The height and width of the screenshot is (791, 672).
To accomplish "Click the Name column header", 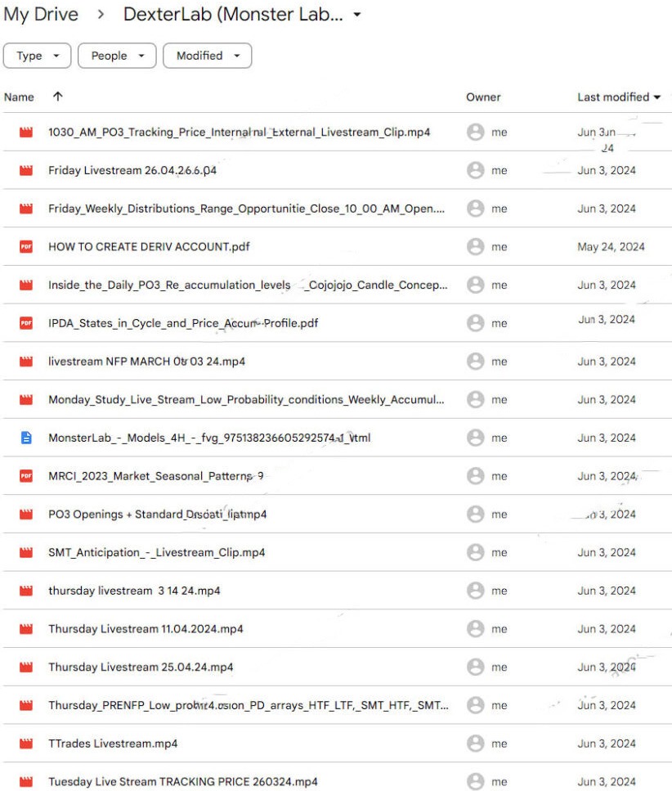I will coord(19,97).
